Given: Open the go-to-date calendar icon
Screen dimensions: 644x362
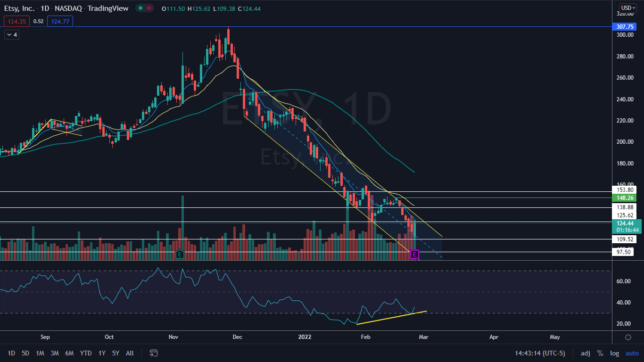Looking at the screenshot, I should click(x=153, y=353).
